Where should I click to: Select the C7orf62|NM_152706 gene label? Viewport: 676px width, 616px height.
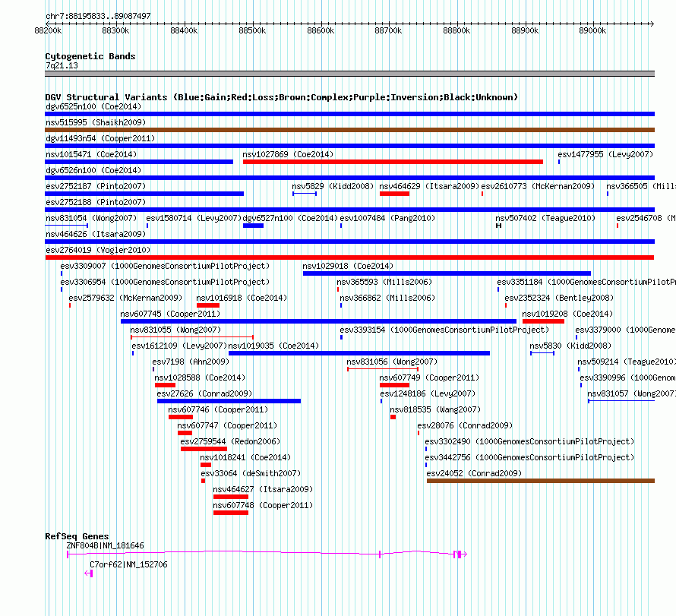tap(128, 564)
